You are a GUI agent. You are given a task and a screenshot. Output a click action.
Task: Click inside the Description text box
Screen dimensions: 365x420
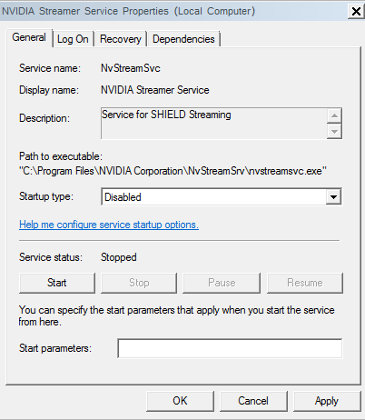pyautogui.click(x=213, y=123)
